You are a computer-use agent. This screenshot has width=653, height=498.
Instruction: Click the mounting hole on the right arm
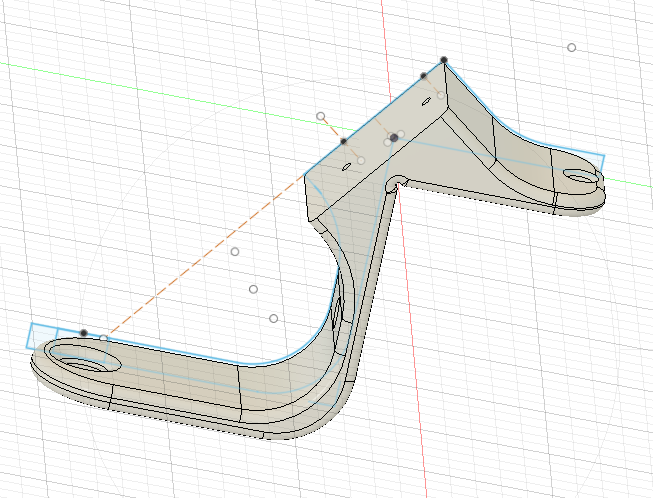click(x=580, y=177)
